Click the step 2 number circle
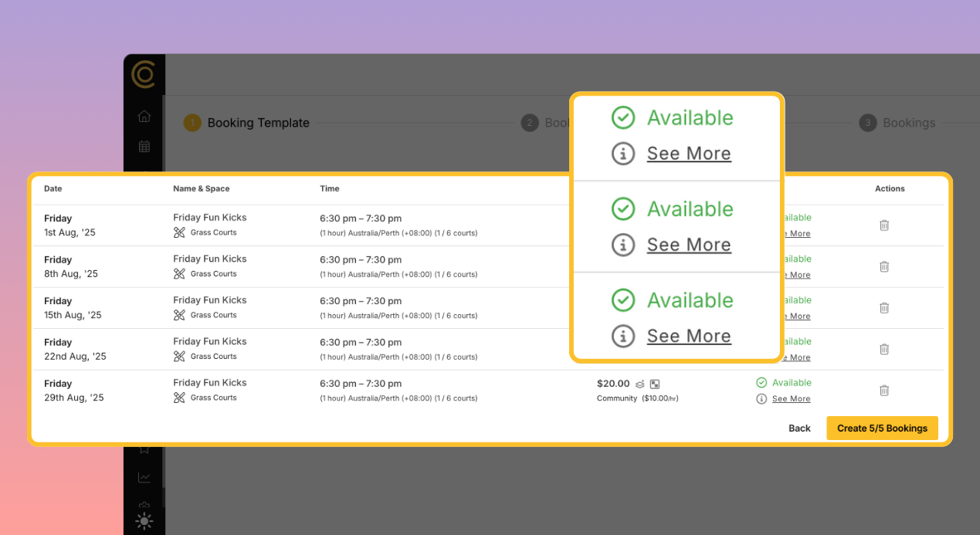 (x=529, y=123)
